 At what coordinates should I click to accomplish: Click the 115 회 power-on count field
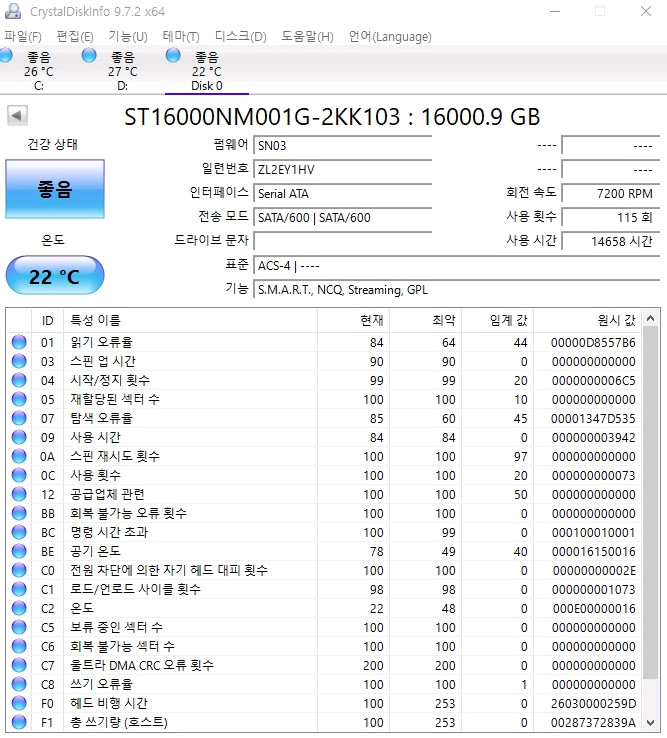click(x=611, y=217)
